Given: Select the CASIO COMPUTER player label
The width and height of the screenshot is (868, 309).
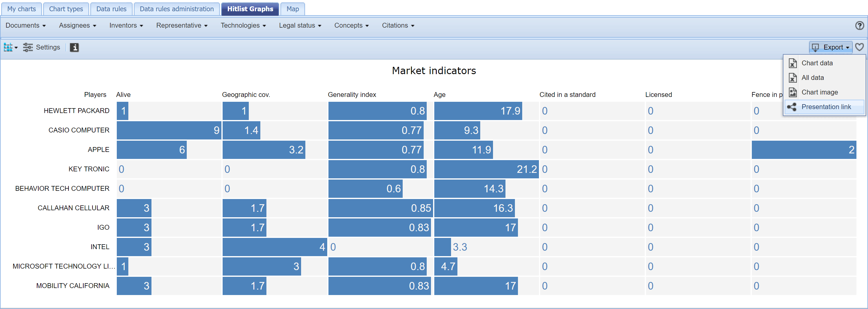Looking at the screenshot, I should click(79, 130).
